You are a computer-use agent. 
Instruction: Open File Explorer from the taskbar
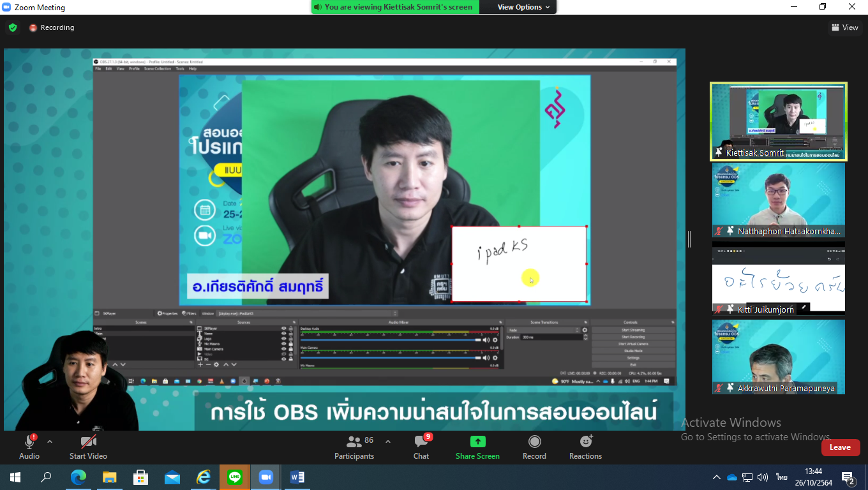[x=109, y=477]
